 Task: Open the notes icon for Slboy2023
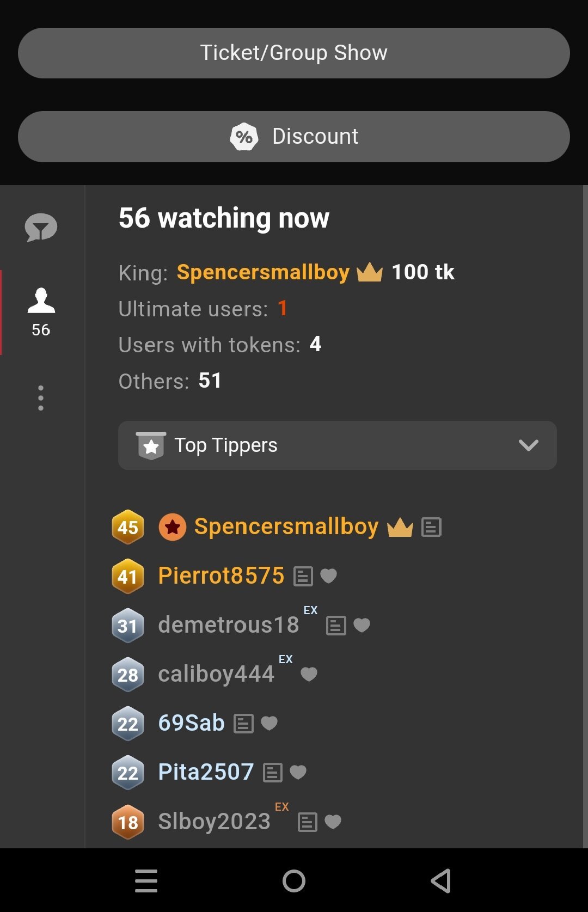coord(308,822)
